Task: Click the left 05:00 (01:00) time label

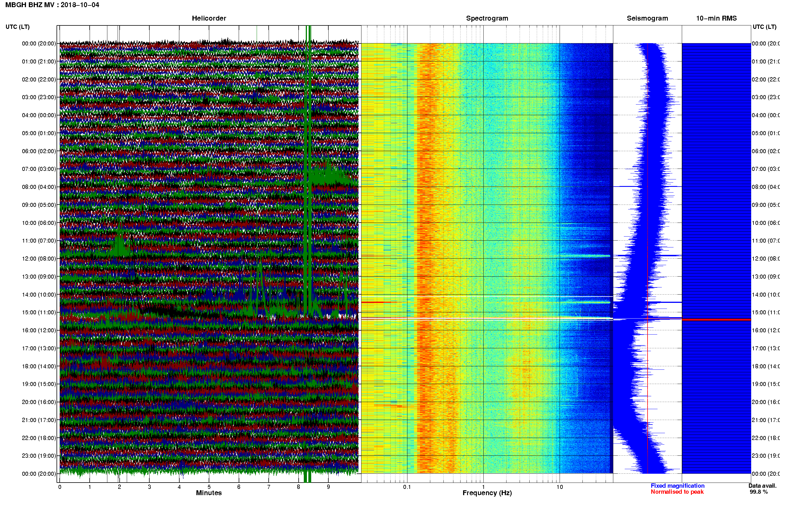Action: point(39,133)
